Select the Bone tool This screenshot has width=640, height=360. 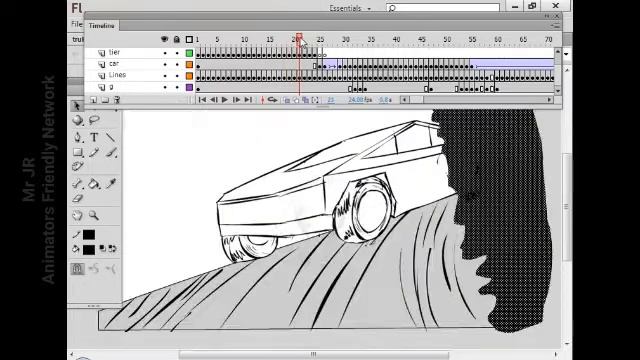[x=78, y=184]
